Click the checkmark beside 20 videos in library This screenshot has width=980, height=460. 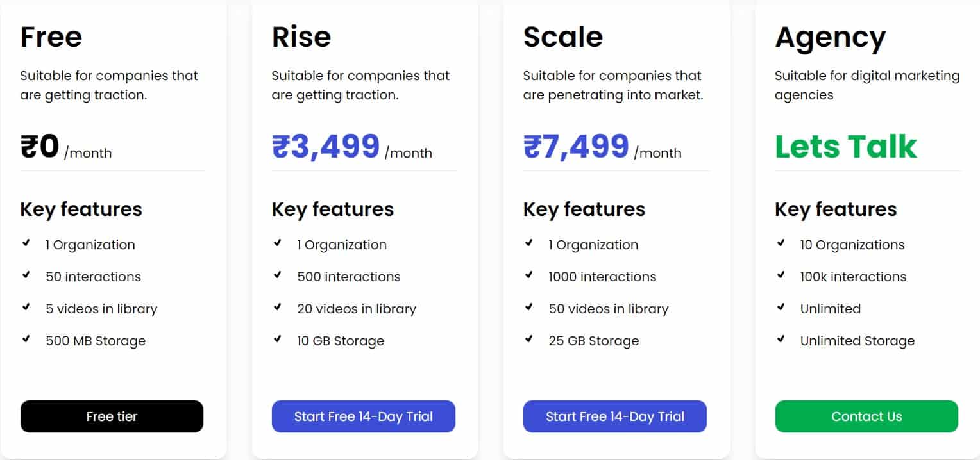pos(278,307)
